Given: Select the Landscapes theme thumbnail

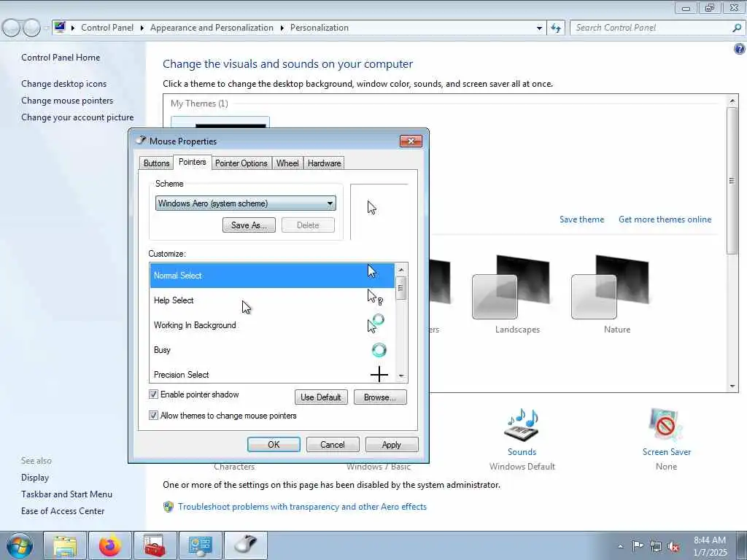Looking at the screenshot, I should [x=511, y=287].
